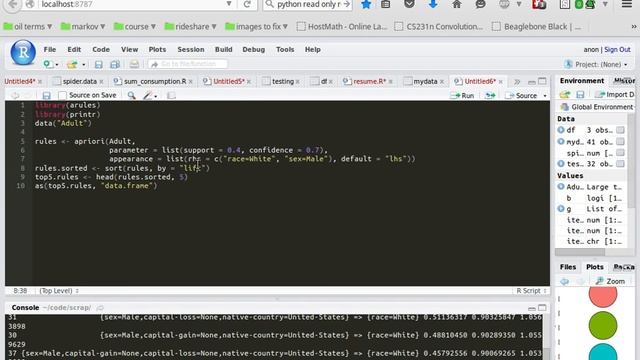Image resolution: width=640 pixels, height=360 pixels.
Task: Click Import Dataset button
Action: pos(615,95)
